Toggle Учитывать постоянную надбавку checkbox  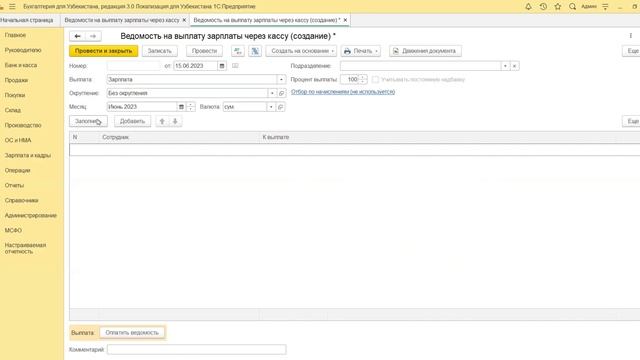375,80
